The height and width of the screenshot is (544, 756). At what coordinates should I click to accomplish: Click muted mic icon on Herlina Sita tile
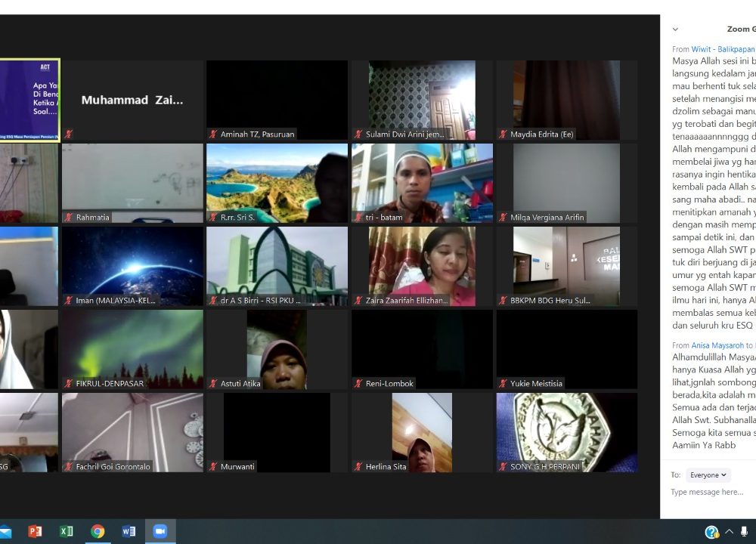coord(358,467)
